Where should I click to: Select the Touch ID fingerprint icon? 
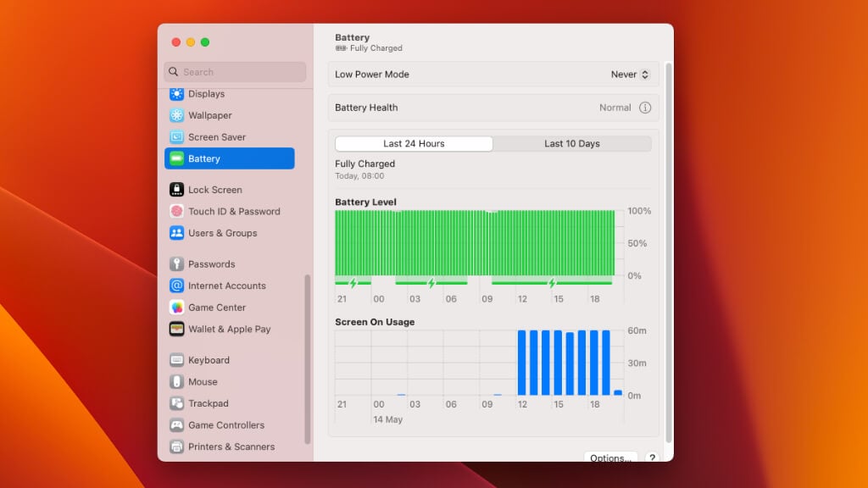point(176,211)
